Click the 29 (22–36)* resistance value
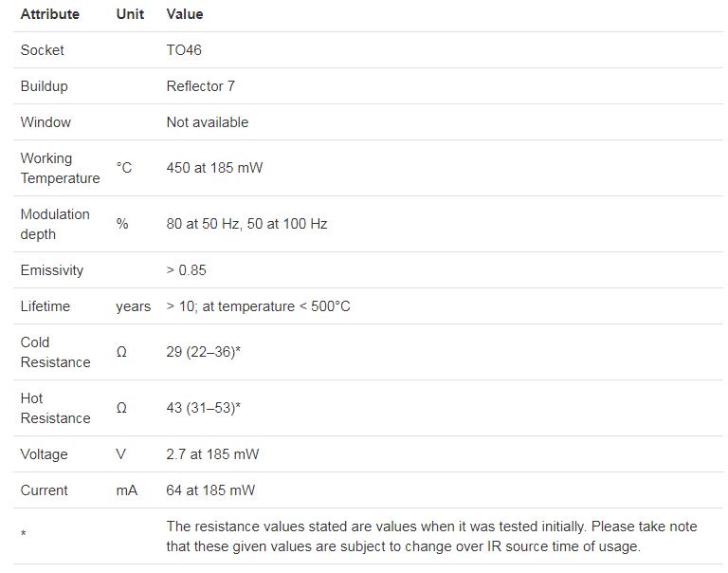Viewport: 728px width, 573px height. coord(203,352)
